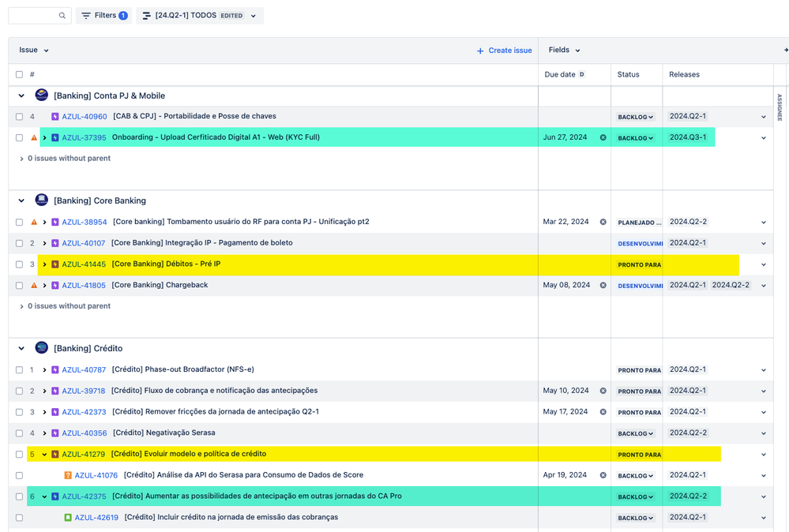Click the epic icon beside AZUL-41279
The image size is (789, 532).
coord(55,455)
